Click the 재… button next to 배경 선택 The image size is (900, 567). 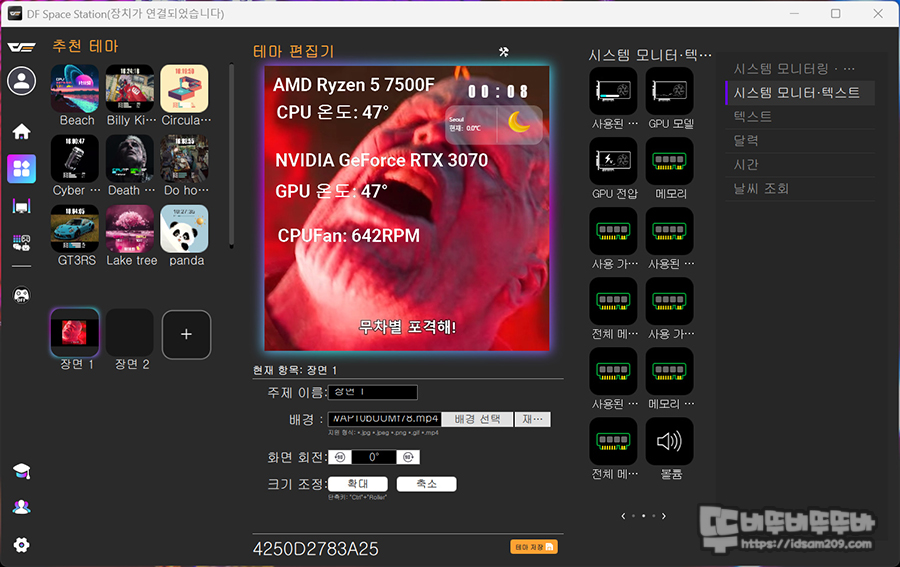pos(533,419)
